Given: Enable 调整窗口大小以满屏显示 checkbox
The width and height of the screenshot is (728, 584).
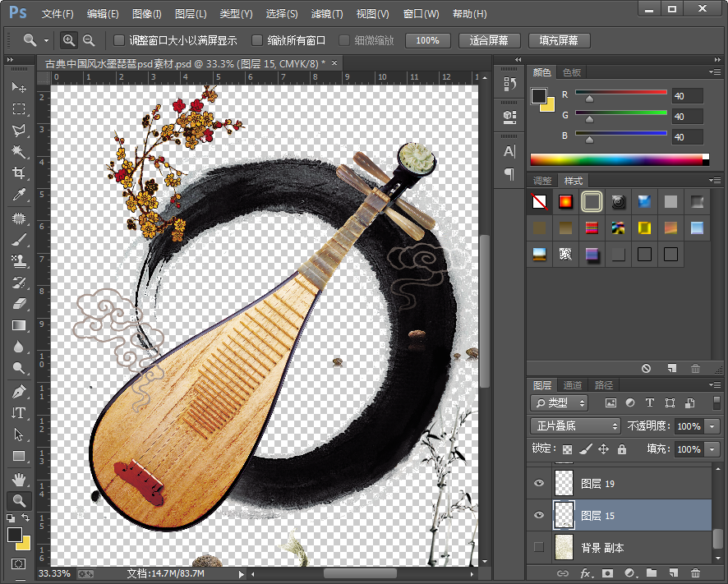Looking at the screenshot, I should pyautogui.click(x=119, y=40).
